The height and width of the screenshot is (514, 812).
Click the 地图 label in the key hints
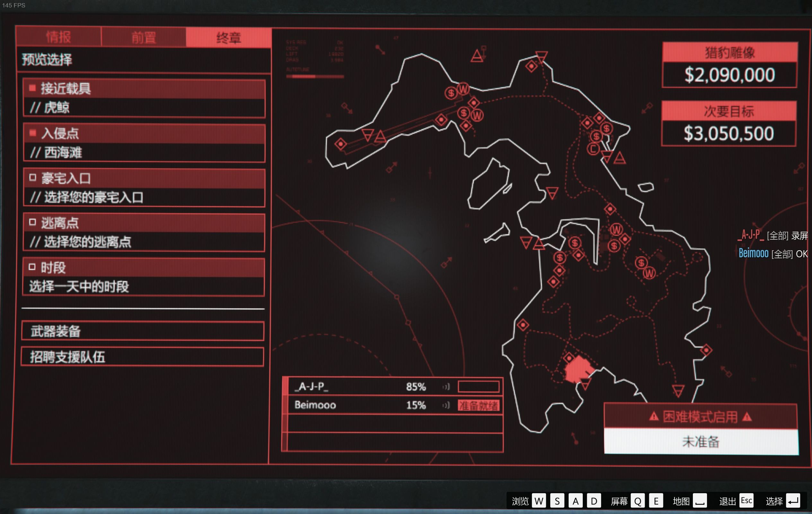pyautogui.click(x=681, y=501)
